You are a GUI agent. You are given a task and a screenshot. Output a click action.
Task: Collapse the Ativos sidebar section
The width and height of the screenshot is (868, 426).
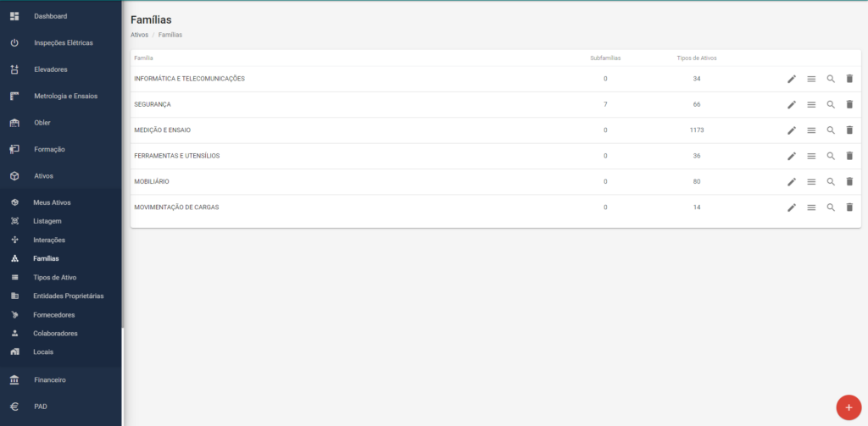click(x=61, y=176)
